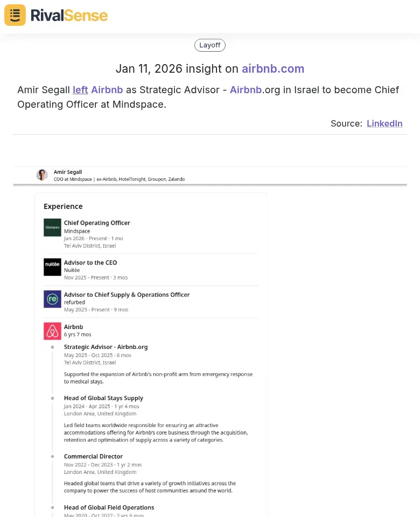Select the Mindspace company logo

52,227
